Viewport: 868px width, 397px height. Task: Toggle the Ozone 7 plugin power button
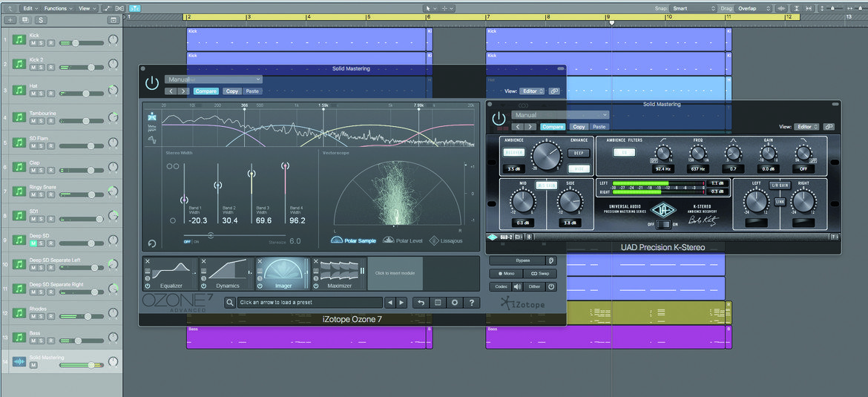(x=151, y=84)
